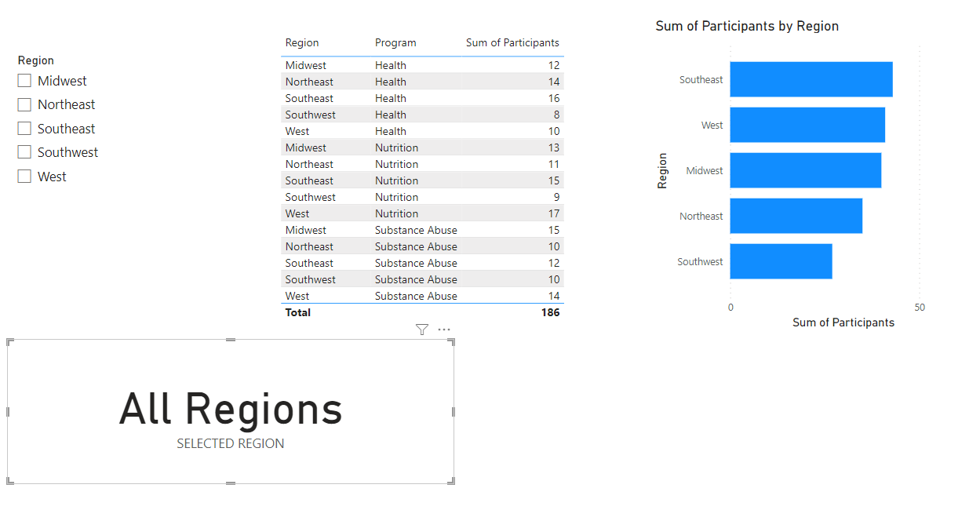Click the Region column header in the table

[301, 42]
